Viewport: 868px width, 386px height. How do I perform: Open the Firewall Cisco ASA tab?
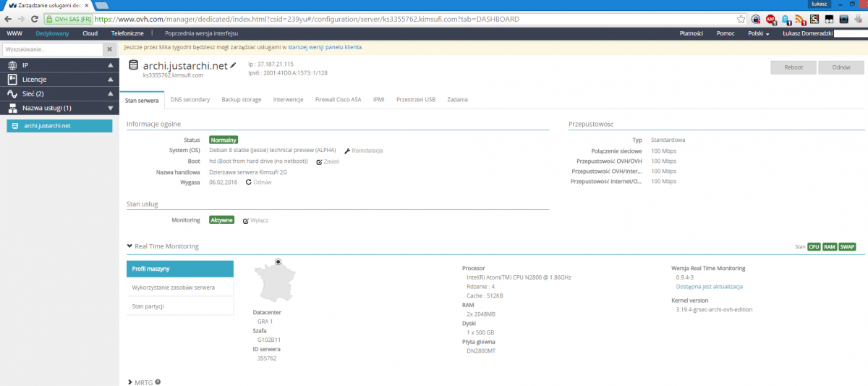338,99
